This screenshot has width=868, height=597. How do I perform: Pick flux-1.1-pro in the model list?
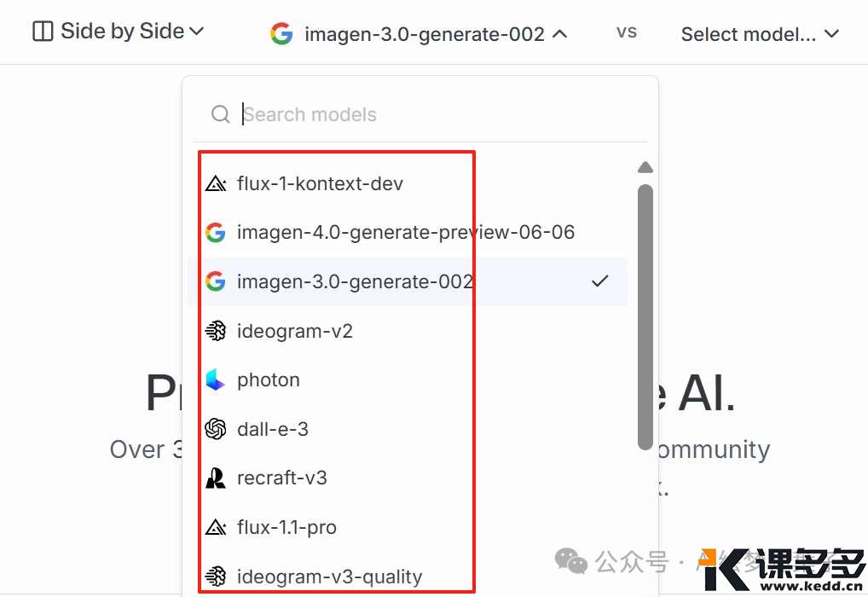point(408,527)
